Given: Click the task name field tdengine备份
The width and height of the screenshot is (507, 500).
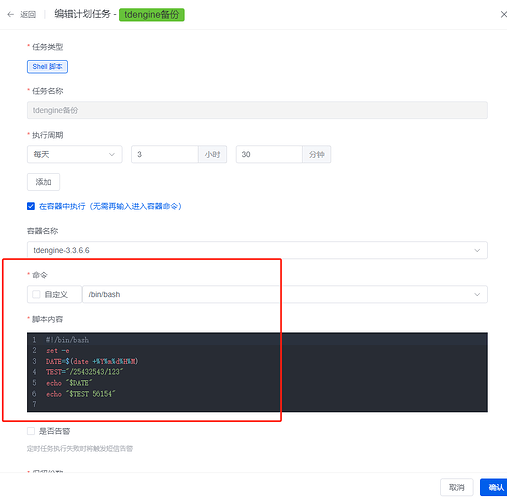Looking at the screenshot, I should pyautogui.click(x=257, y=110).
